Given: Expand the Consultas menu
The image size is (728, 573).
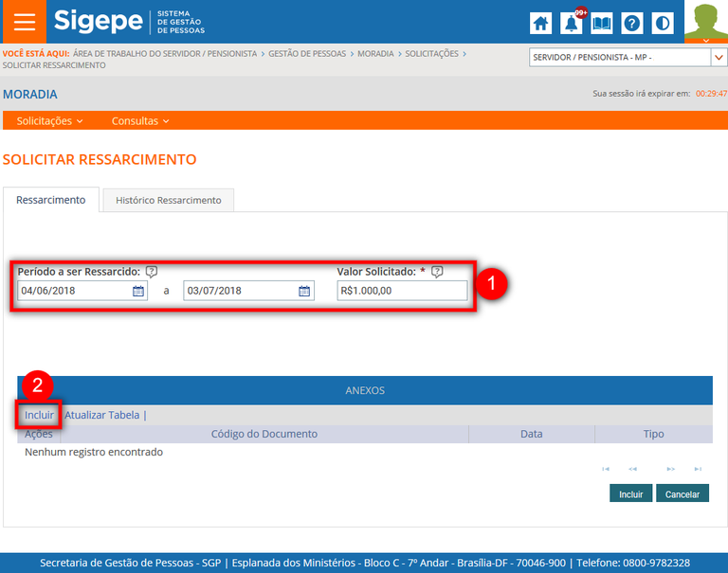Looking at the screenshot, I should coord(140,120).
